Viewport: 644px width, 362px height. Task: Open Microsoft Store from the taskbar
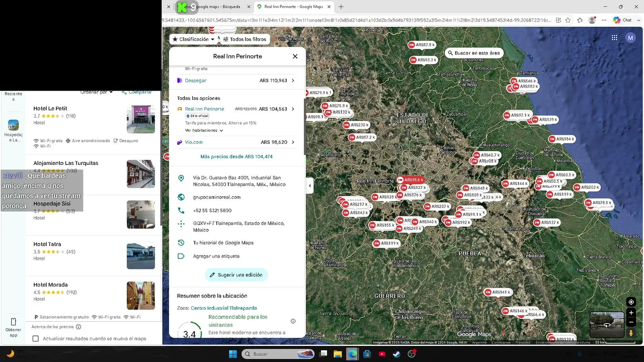pyautogui.click(x=367, y=354)
